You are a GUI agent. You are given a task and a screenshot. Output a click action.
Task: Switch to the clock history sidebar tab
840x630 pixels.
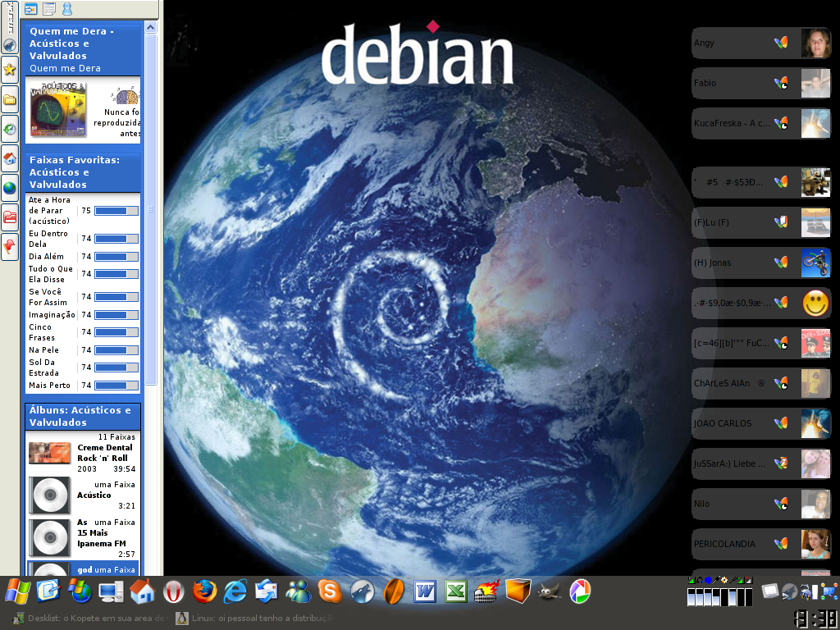(x=10, y=129)
